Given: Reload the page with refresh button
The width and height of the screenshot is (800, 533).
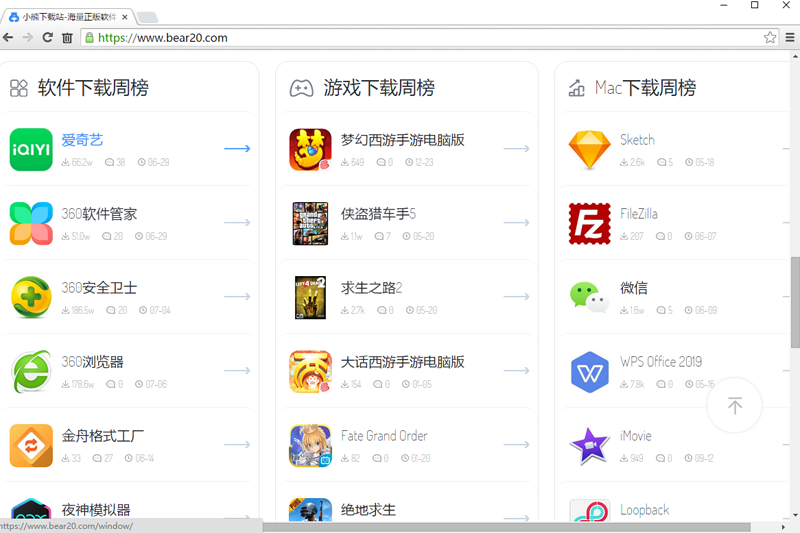Looking at the screenshot, I should pyautogui.click(x=47, y=38).
